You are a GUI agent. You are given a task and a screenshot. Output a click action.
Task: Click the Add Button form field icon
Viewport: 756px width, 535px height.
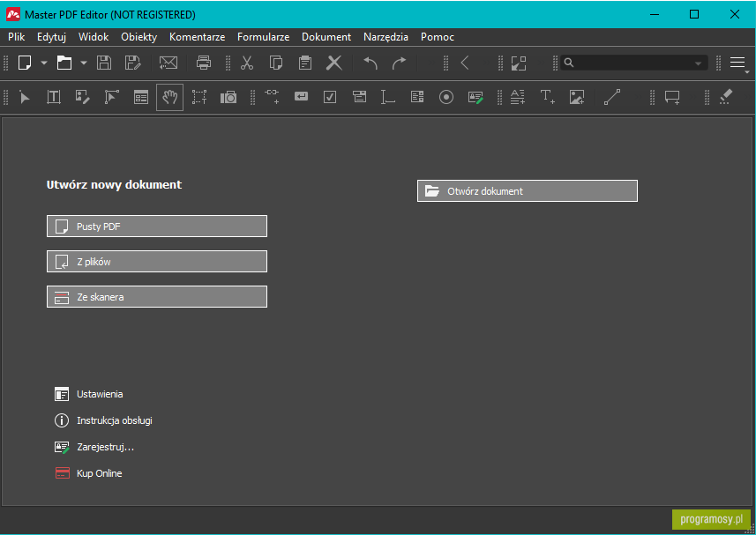(302, 97)
